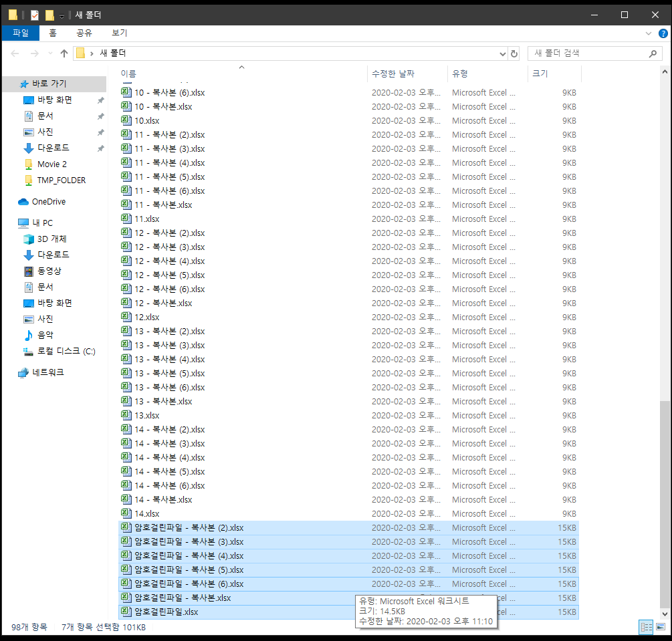Click the Excel icon of 12.xlsx
Image resolution: width=672 pixels, height=641 pixels.
click(x=126, y=317)
